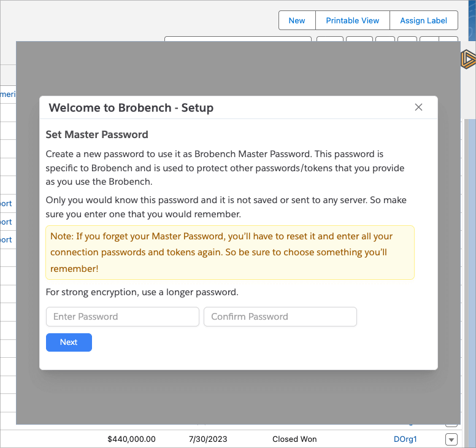476x448 pixels.
Task: Click the yellow forgotten Master Password note
Action: [230, 252]
